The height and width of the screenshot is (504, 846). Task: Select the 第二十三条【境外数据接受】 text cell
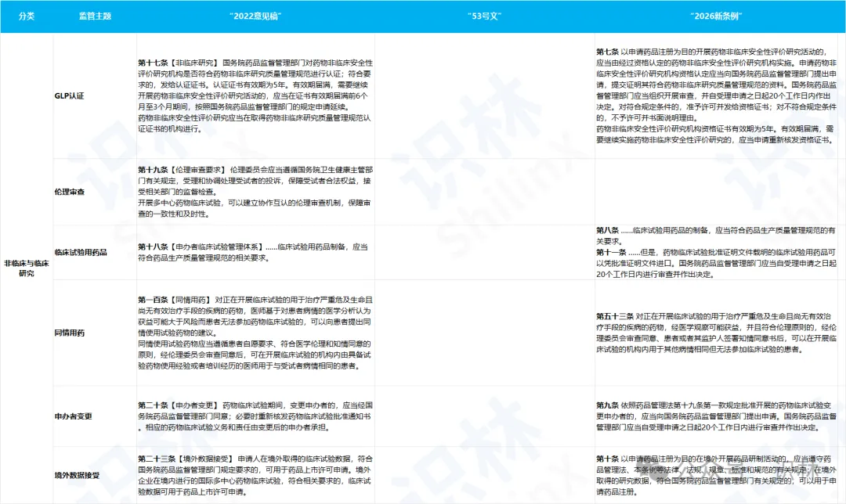254,475
